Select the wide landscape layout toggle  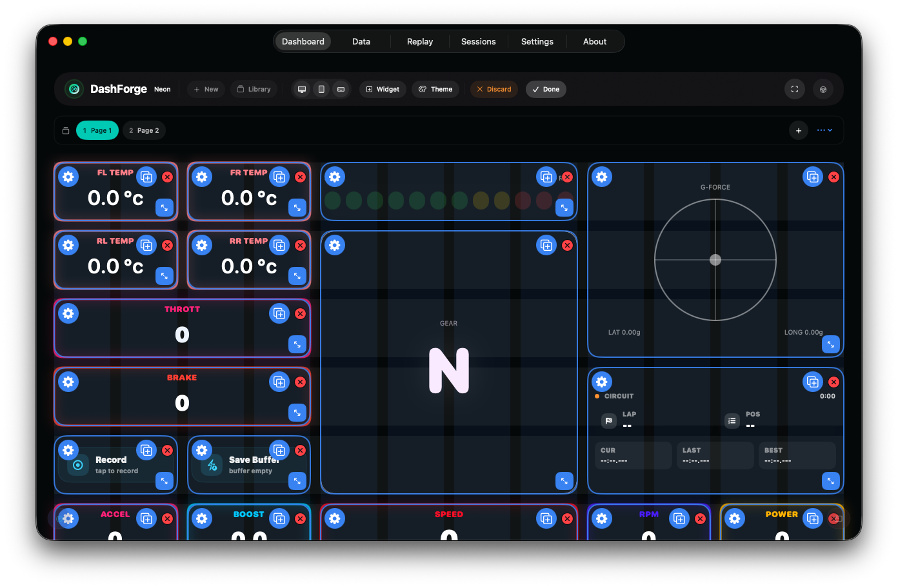[x=341, y=89]
